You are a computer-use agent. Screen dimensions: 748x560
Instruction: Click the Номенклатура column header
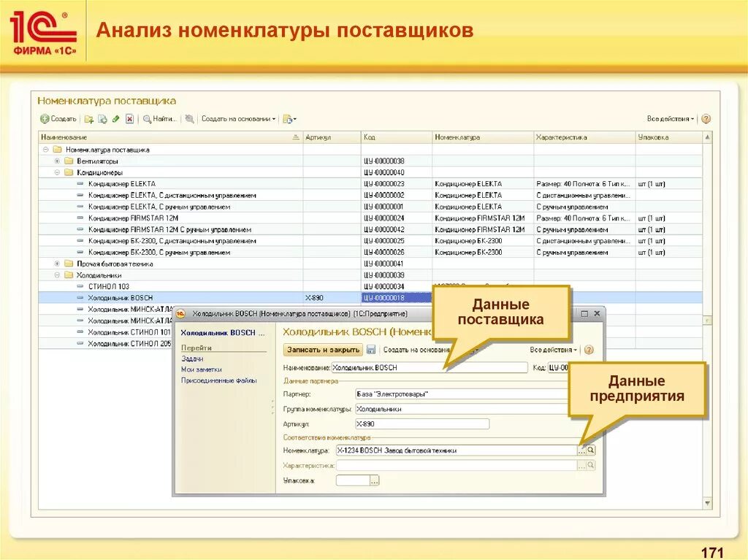(x=483, y=137)
